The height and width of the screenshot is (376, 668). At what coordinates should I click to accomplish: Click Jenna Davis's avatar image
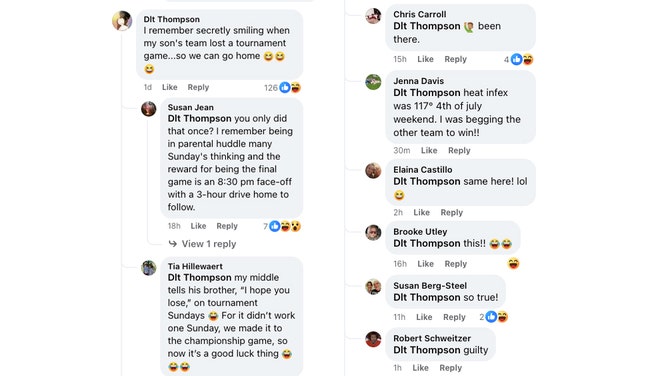point(373,82)
